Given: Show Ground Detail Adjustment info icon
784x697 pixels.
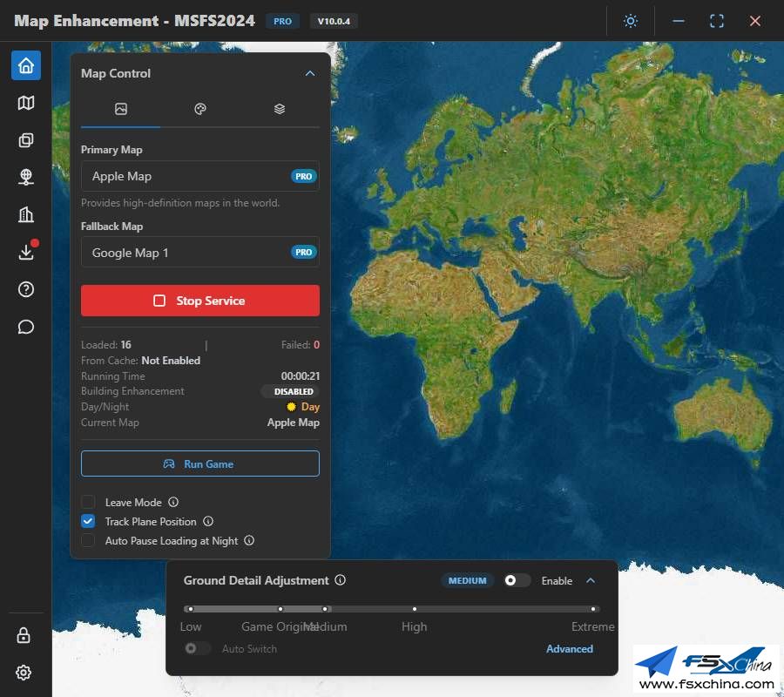Looking at the screenshot, I should (x=340, y=580).
